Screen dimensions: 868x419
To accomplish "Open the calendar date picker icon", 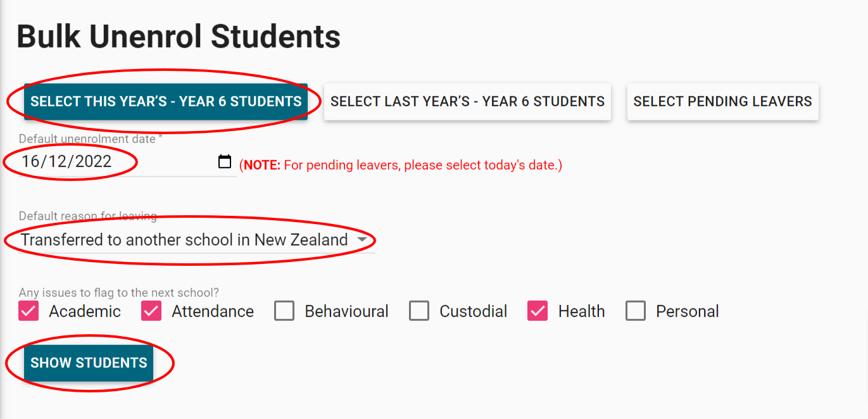I will 225,161.
